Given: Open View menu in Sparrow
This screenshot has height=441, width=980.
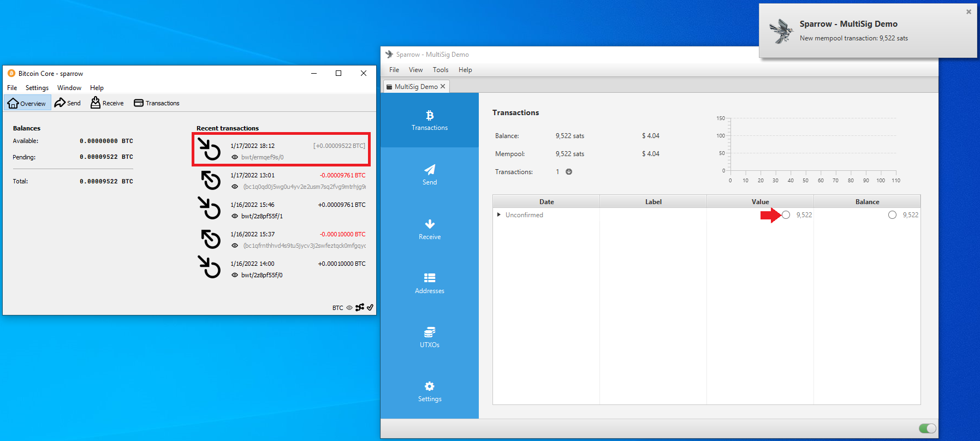Looking at the screenshot, I should [x=416, y=69].
